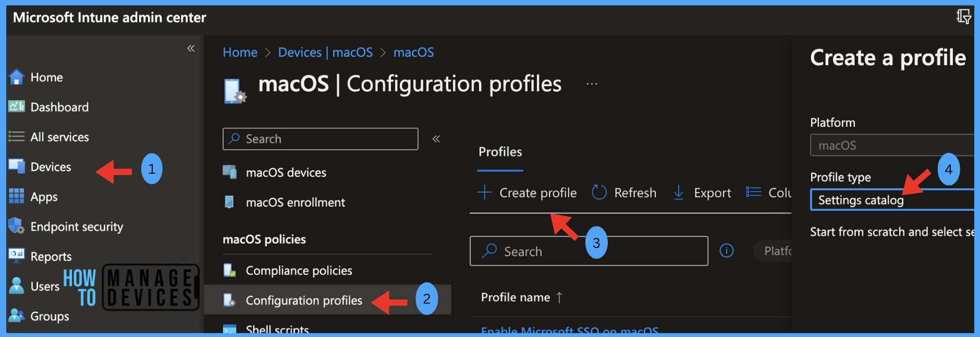The width and height of the screenshot is (980, 337).
Task: Click the Users person icon
Action: point(17,285)
